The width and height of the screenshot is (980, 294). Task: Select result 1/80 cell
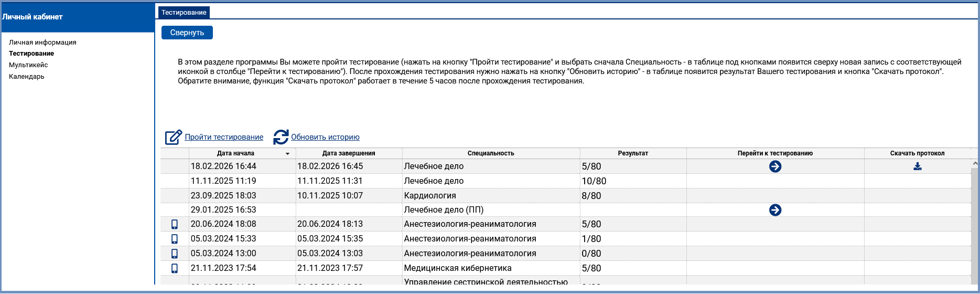pos(633,239)
